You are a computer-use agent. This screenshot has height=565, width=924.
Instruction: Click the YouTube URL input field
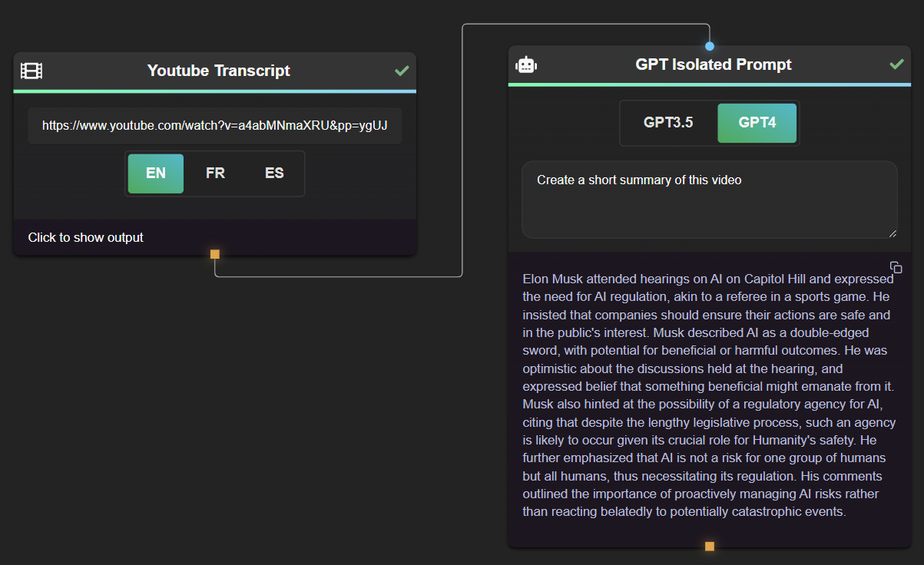tap(215, 126)
